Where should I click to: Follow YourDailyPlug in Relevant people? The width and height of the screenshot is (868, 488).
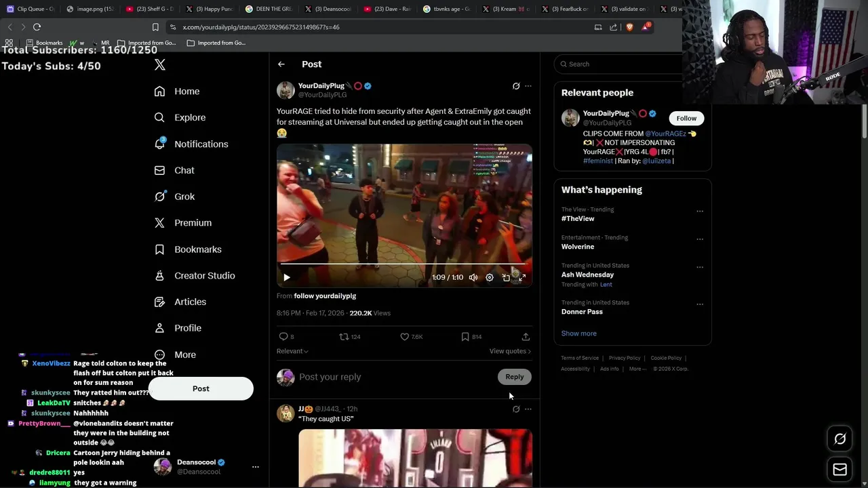686,119
